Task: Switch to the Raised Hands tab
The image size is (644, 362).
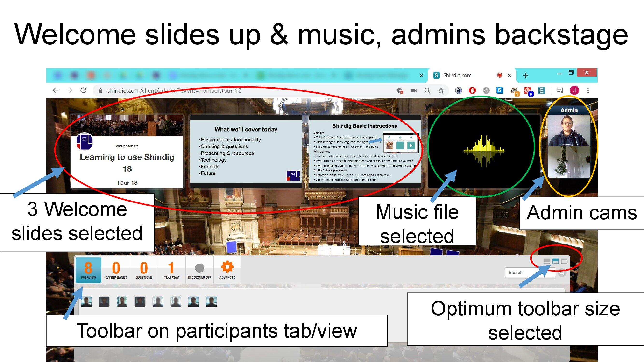Action: [116, 270]
